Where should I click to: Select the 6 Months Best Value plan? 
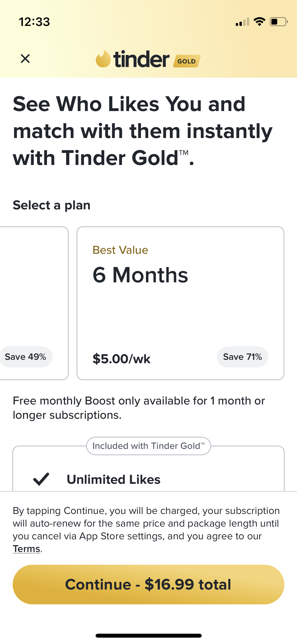180,303
